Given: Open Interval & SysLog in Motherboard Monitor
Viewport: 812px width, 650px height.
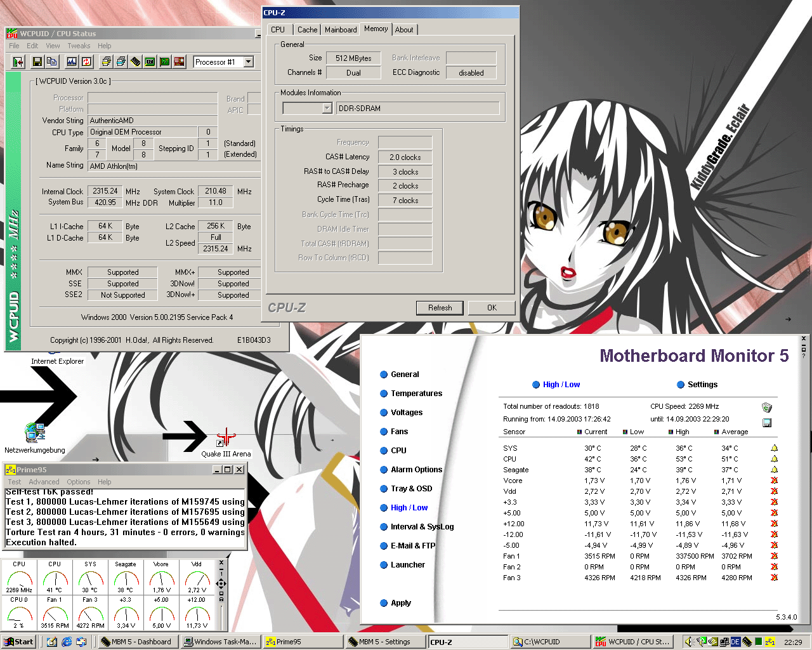Looking at the screenshot, I should (x=417, y=527).
